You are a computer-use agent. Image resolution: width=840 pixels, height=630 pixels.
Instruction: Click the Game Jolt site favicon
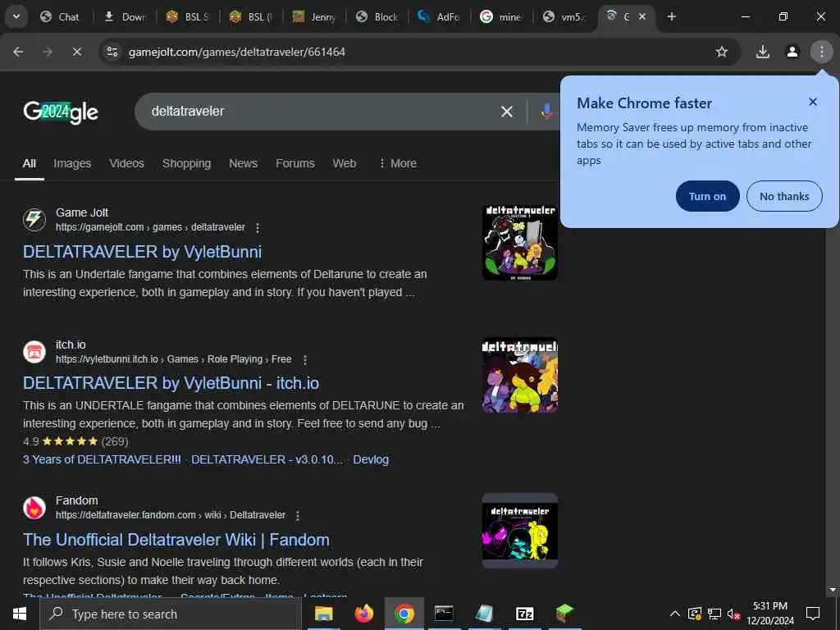34,220
